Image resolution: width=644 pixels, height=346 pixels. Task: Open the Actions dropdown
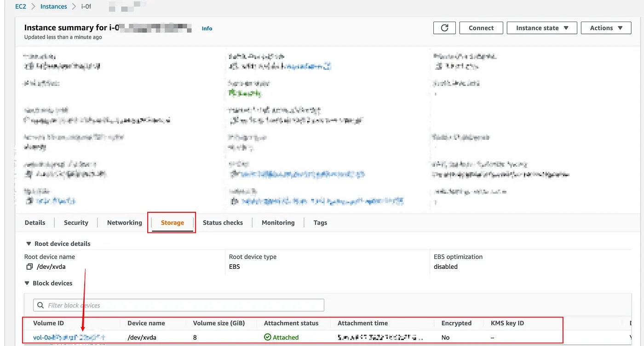605,28
